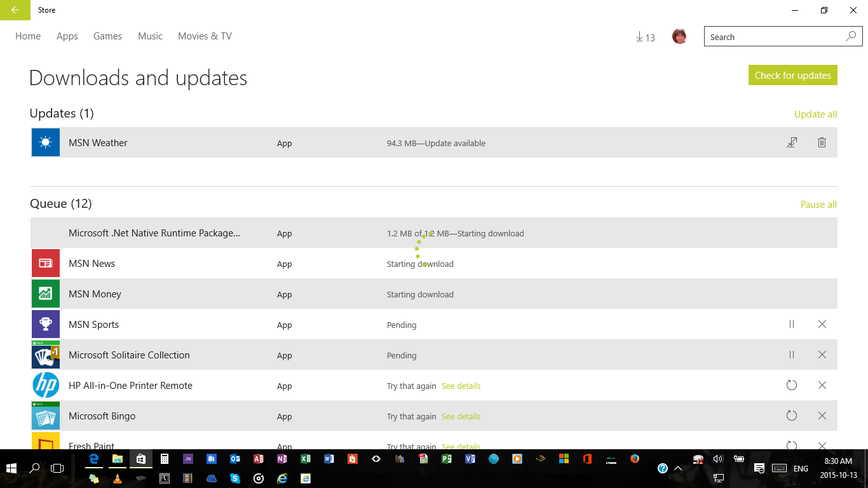868x488 pixels.
Task: Open the downloads indicator showing 13
Action: (x=645, y=37)
